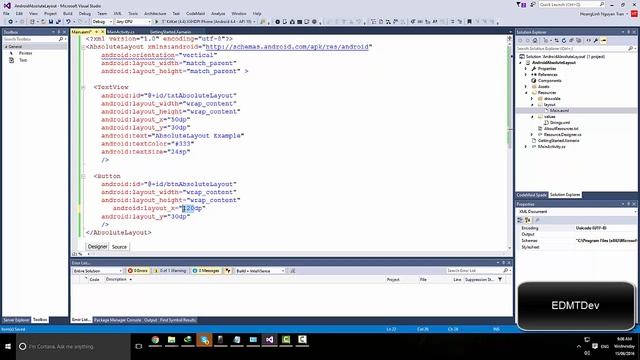This screenshot has width=640, height=360.
Task: Open the Build menu
Action: click(x=67, y=13)
